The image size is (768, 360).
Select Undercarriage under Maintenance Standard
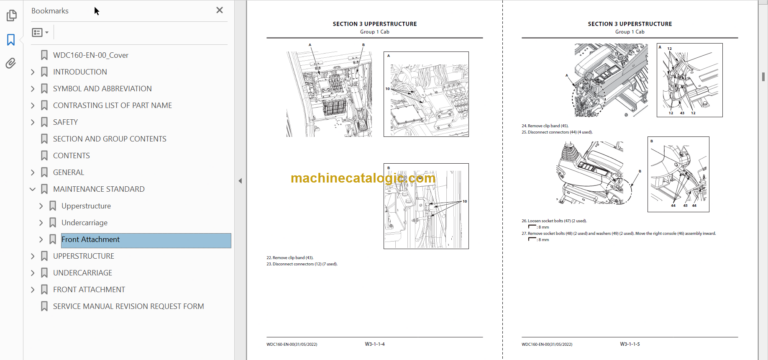tap(84, 223)
